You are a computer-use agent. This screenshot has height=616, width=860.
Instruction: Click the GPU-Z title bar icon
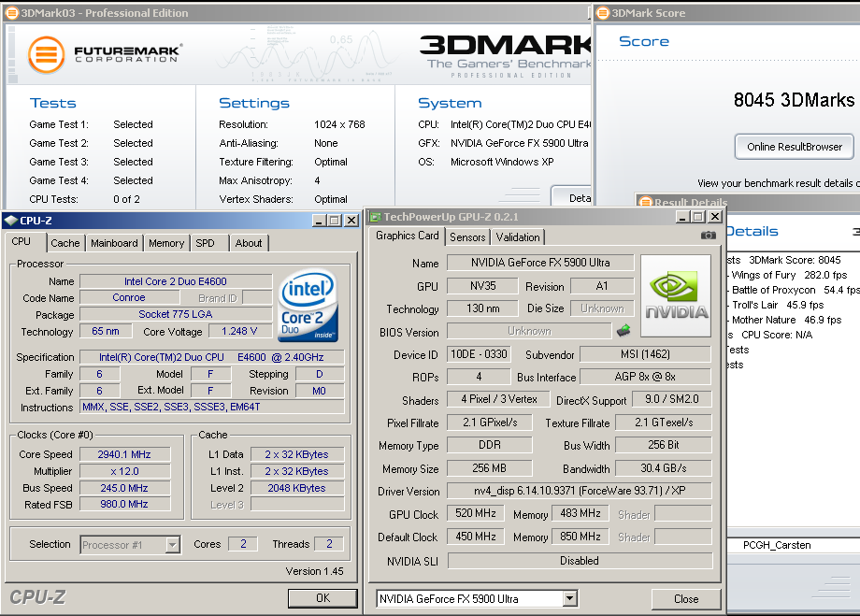(375, 217)
